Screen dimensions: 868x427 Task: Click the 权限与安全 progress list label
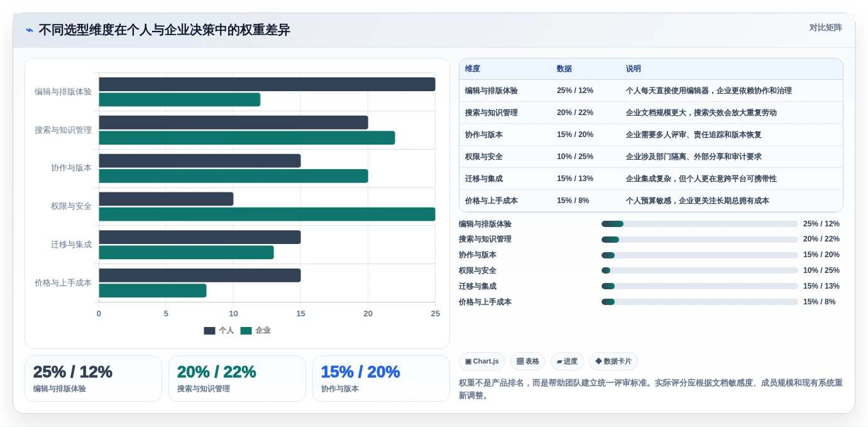pos(478,270)
